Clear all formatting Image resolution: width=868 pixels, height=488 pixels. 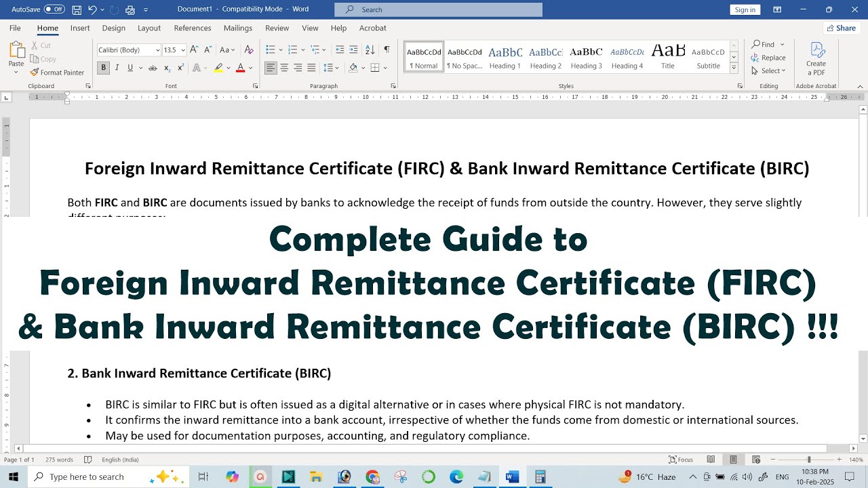point(249,50)
